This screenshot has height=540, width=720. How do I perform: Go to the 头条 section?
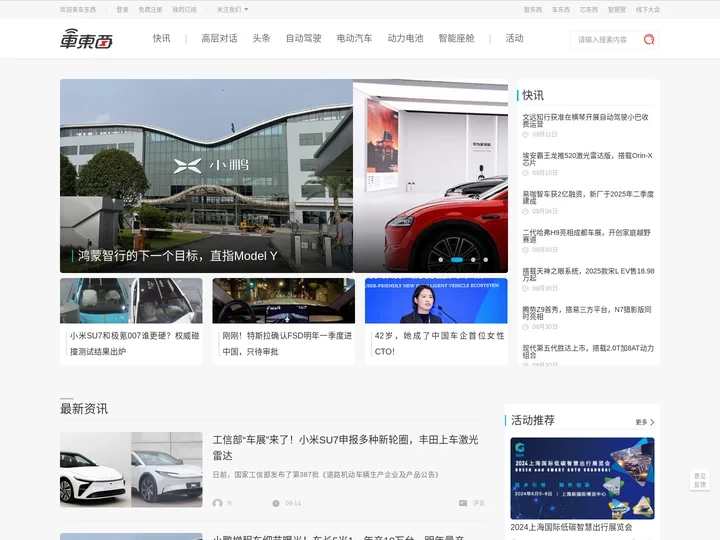pos(261,39)
